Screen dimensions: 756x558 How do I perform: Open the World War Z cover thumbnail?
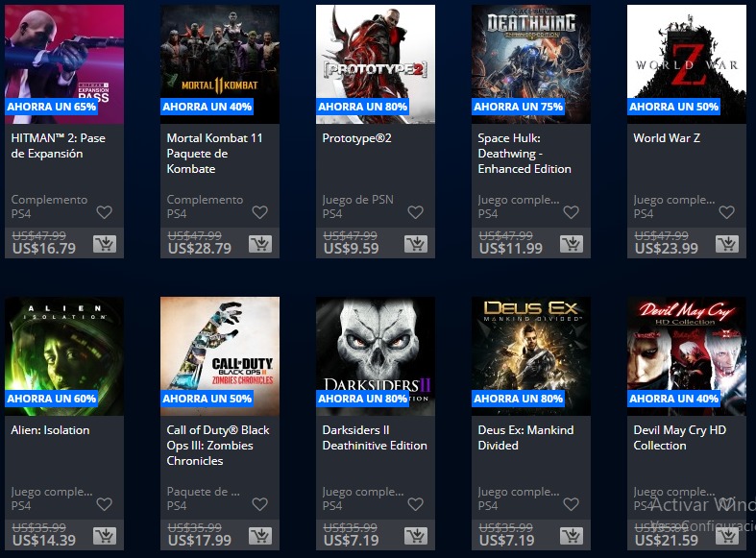(687, 64)
